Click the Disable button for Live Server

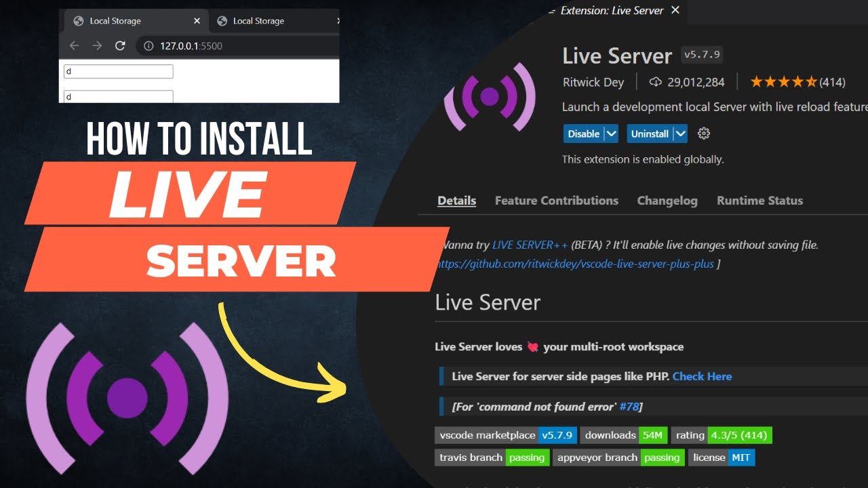pos(583,134)
